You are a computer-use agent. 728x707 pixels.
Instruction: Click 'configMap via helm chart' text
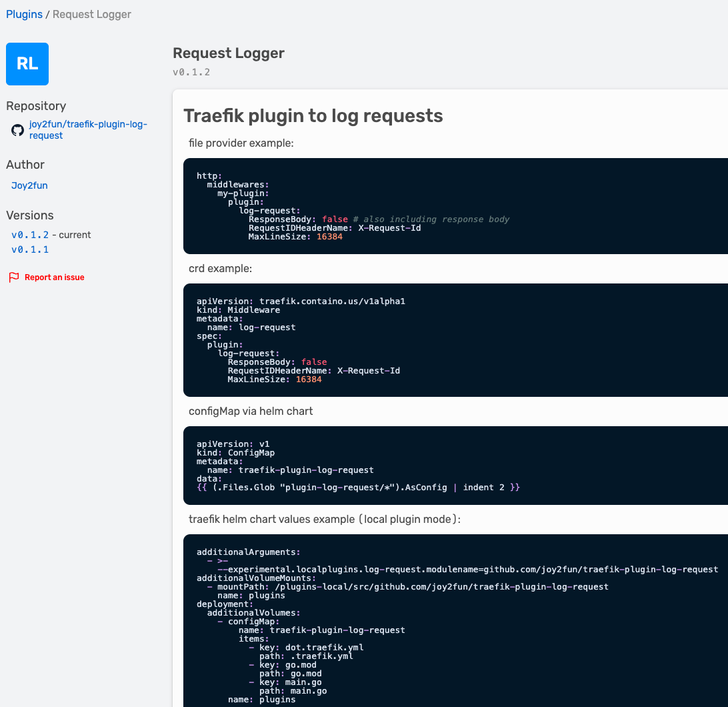[251, 411]
